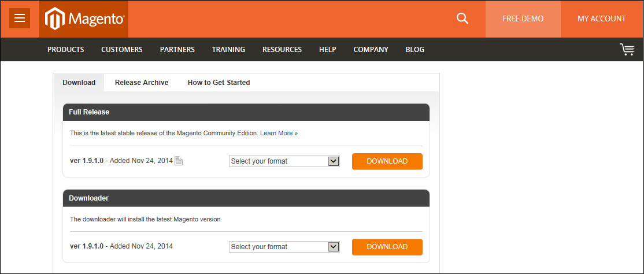
Task: Select the Download tab
Action: (79, 83)
